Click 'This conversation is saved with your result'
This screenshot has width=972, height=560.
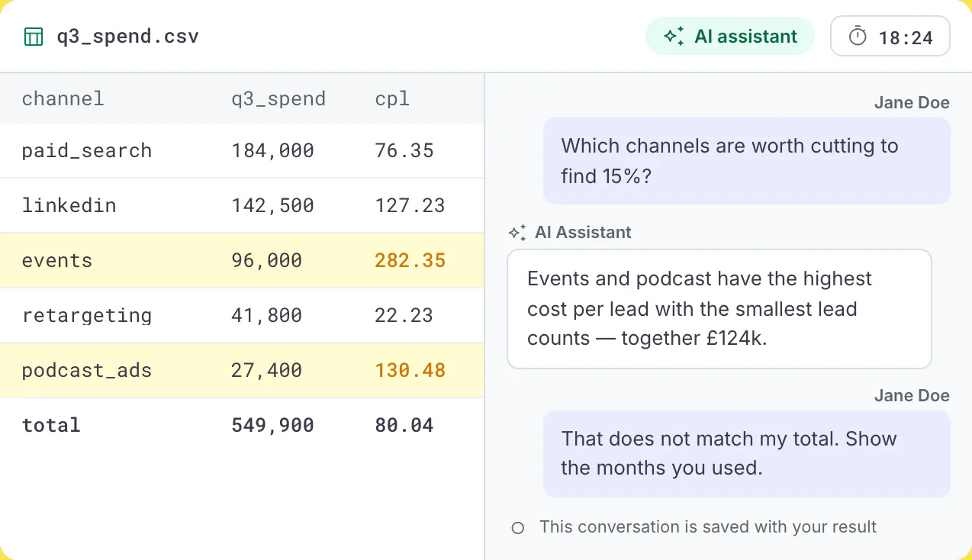[x=708, y=527]
